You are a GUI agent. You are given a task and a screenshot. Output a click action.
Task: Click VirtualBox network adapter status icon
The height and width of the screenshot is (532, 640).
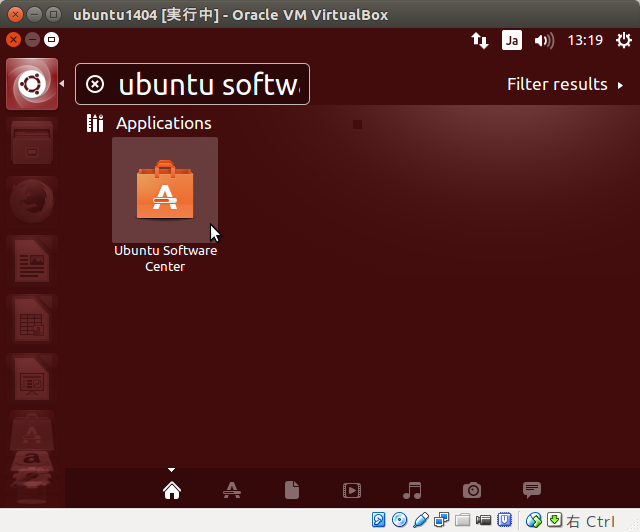point(442,520)
